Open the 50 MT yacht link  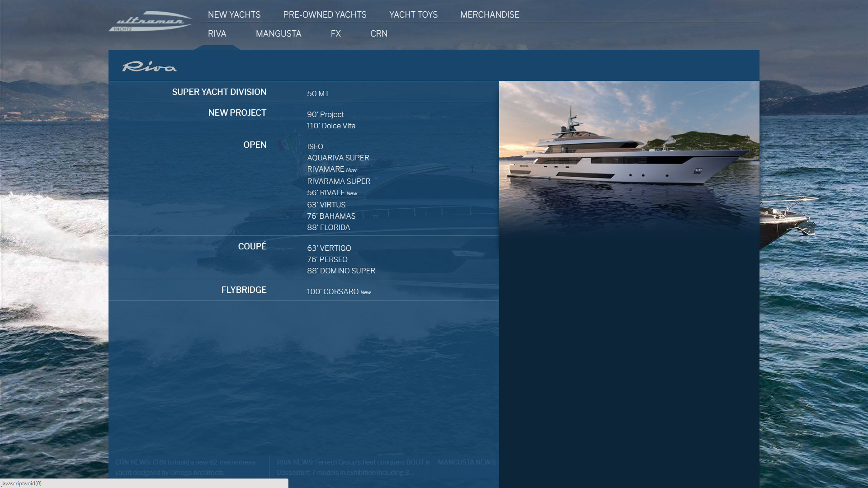pyautogui.click(x=318, y=94)
